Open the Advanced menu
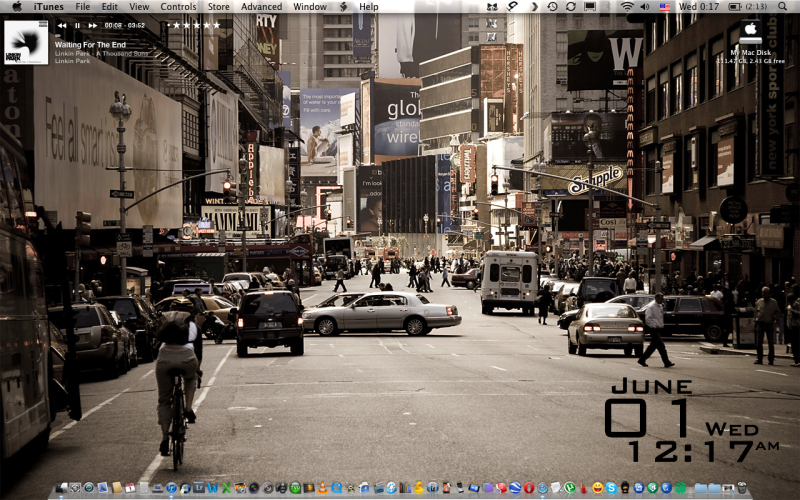The image size is (800, 500). point(261,6)
